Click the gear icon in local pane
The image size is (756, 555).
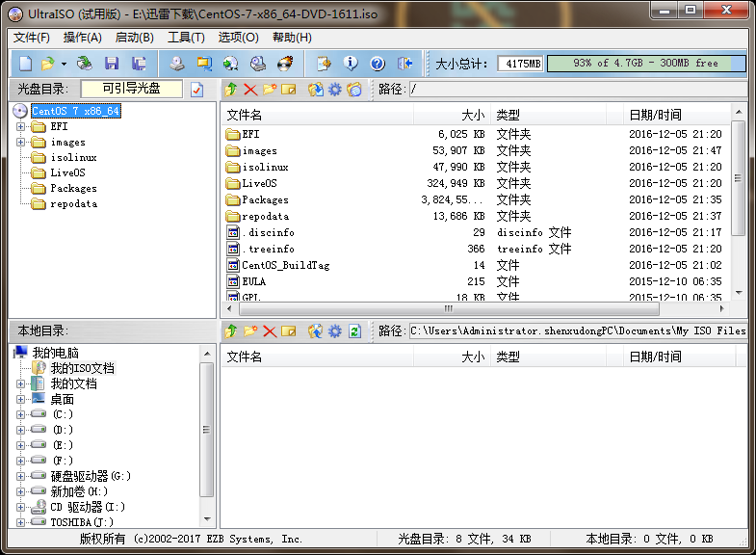click(334, 331)
